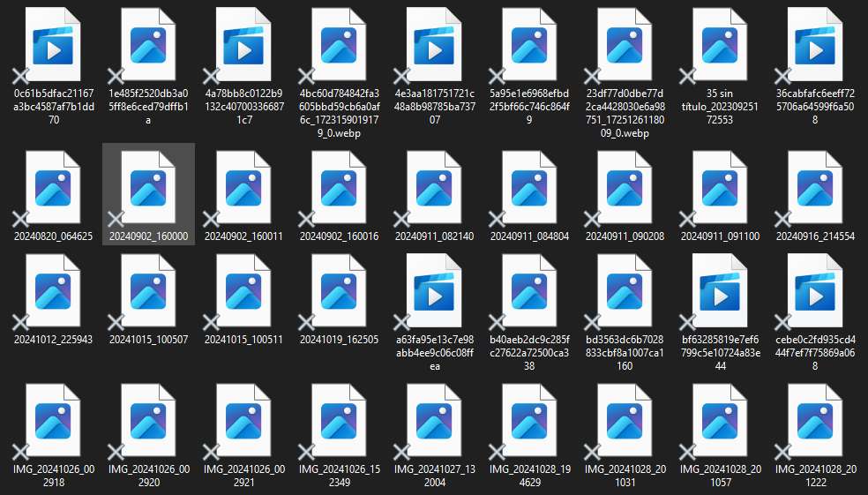Click image icon IMG_20241028_201057

tap(720, 421)
